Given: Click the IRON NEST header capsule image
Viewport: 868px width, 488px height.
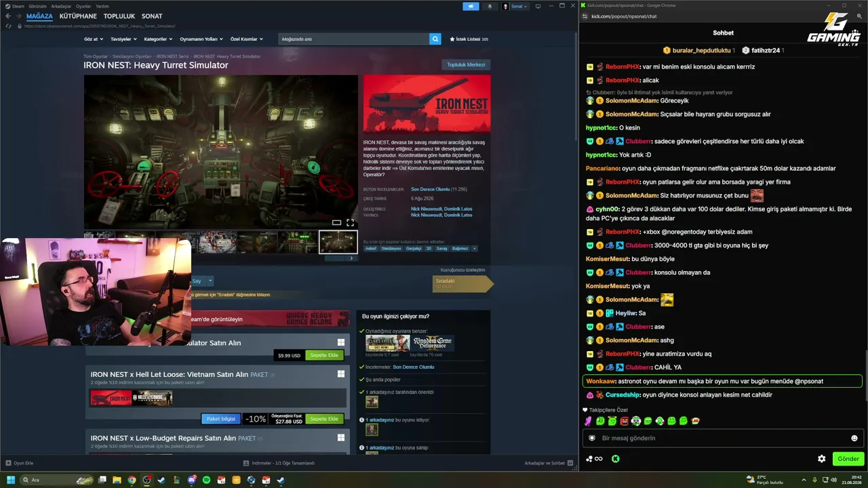Looking at the screenshot, I should (427, 104).
